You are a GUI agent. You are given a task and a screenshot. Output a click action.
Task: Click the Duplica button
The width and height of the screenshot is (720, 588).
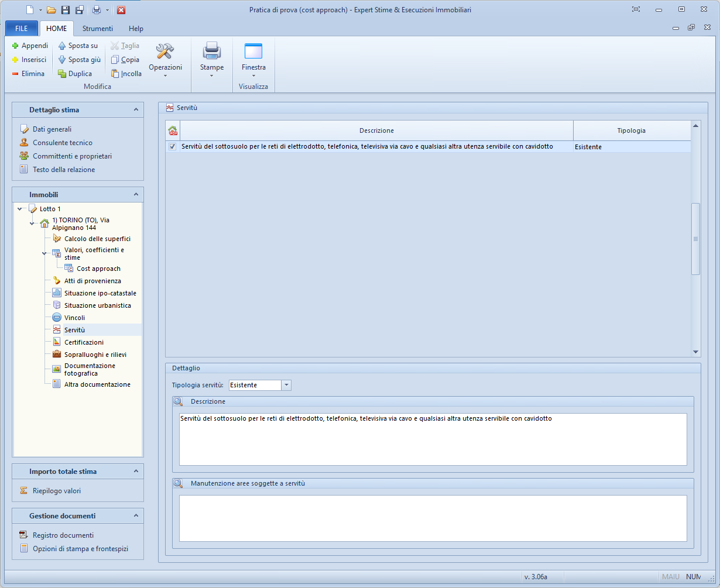[x=75, y=74]
